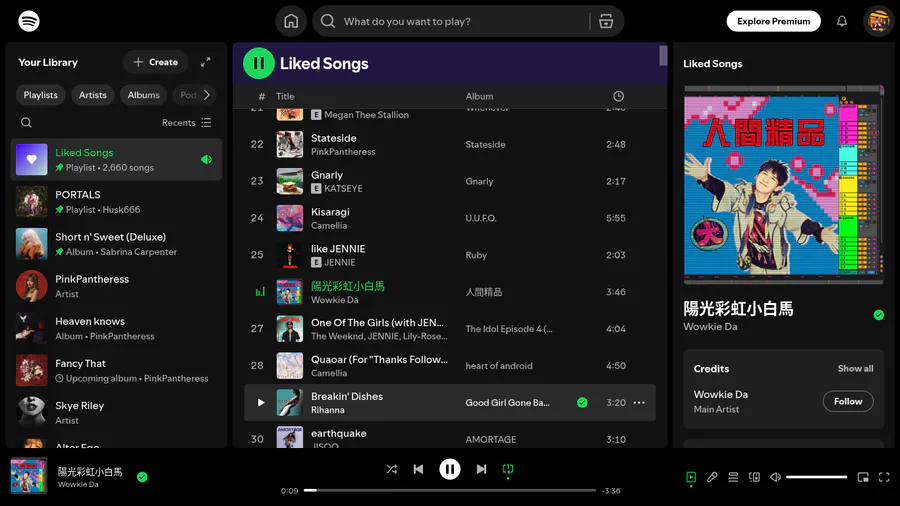Click the U.U.F.O. album link
The width and height of the screenshot is (900, 506).
click(481, 218)
